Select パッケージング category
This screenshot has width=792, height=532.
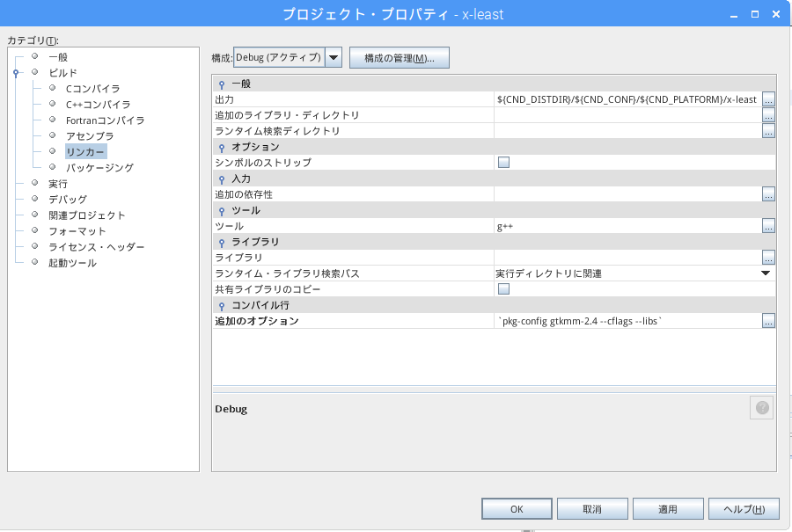[99, 168]
